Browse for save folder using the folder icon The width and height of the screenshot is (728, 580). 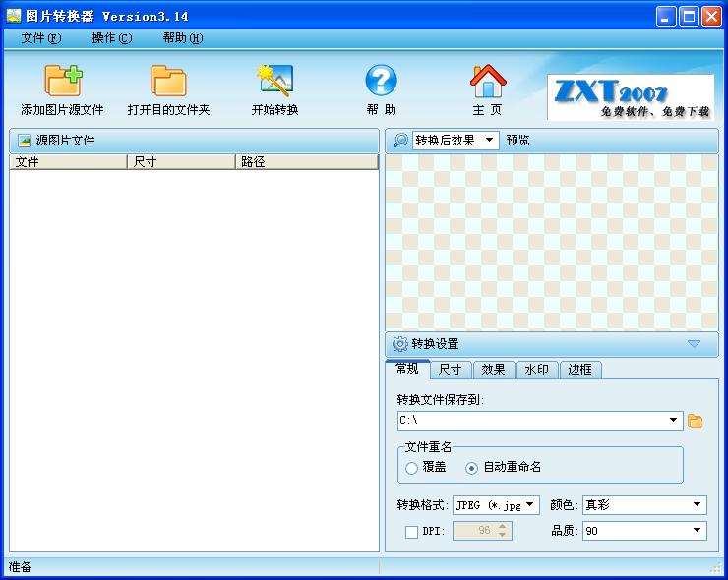click(x=696, y=421)
